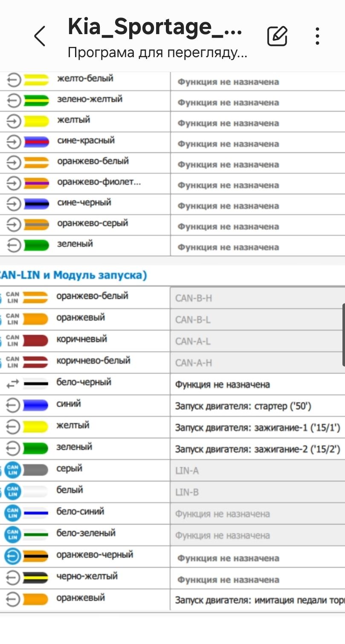
Task: Click the blue CAN LIN badge beside бело-зеленый
Action: pos(13,534)
